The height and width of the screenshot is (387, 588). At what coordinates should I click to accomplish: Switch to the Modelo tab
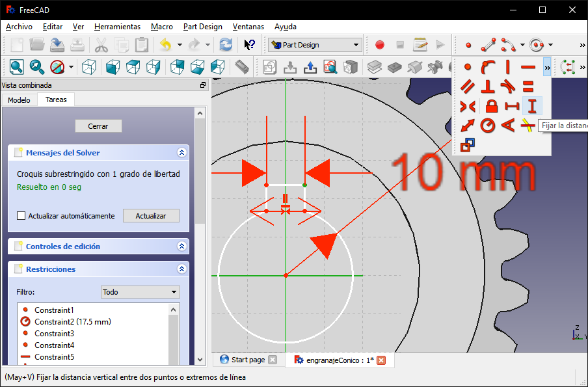[x=19, y=100]
